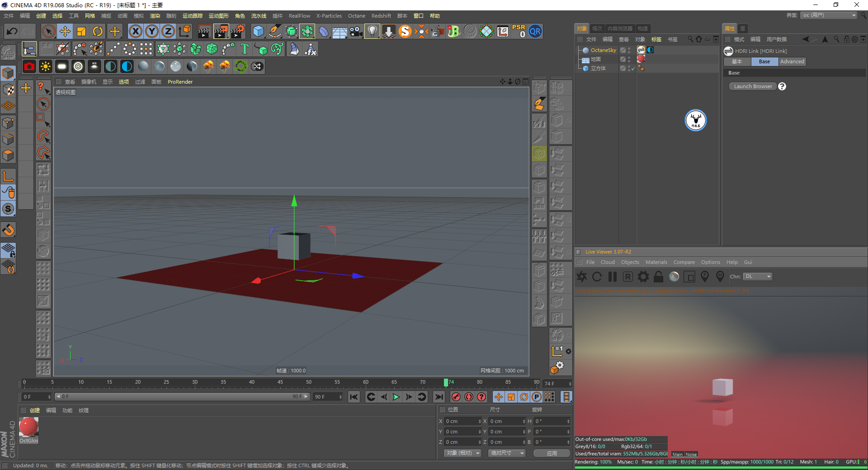Pause the Live Viewer render
Viewport: 868px width, 470px height.
(x=613, y=277)
